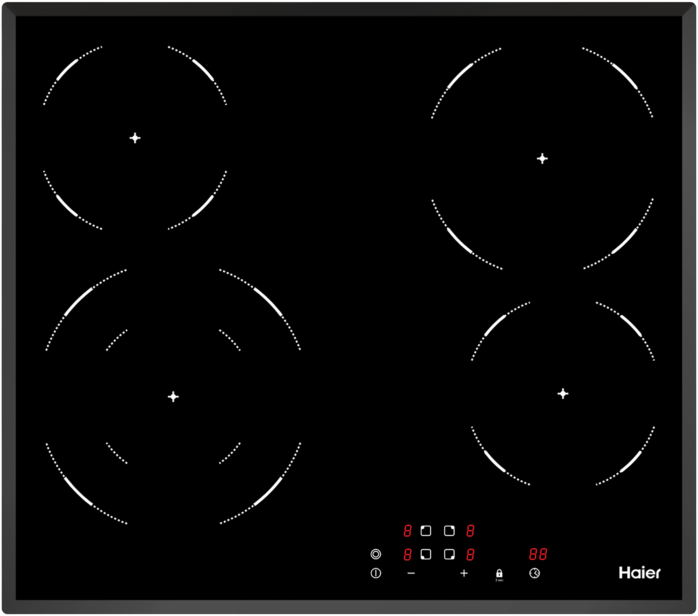Tap the rear-left red power level digit
698x616 pixels.
pos(407,531)
